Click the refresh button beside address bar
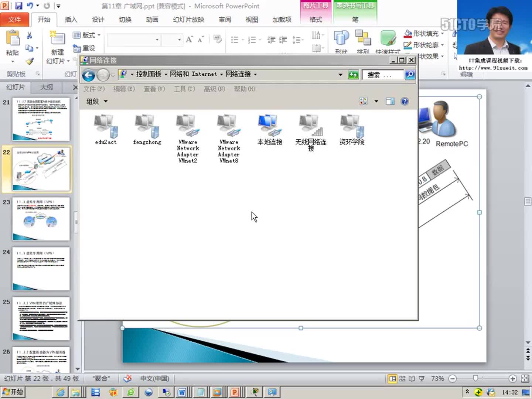The width and height of the screenshot is (532, 399). click(354, 75)
